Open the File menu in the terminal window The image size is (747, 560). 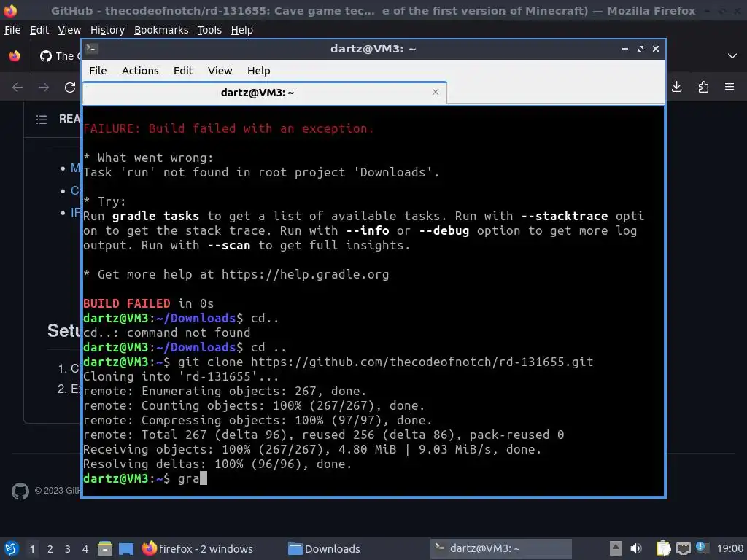point(98,71)
